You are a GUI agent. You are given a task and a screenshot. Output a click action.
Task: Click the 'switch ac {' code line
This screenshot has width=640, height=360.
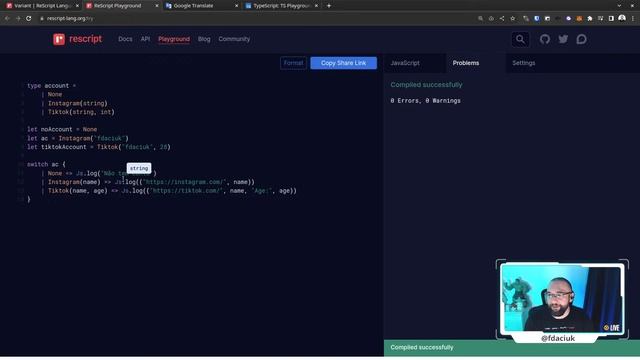[x=46, y=164]
